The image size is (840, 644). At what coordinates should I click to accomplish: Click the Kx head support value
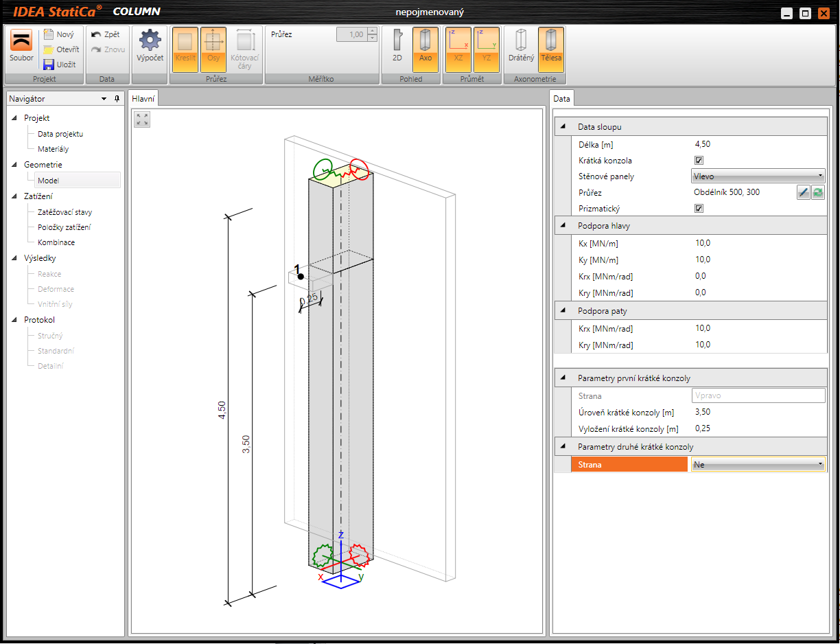(703, 243)
